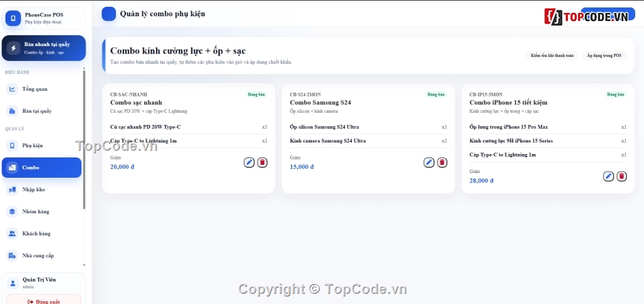
Task: Click trash icon on Combo Samsung S24
Action: 442,162
